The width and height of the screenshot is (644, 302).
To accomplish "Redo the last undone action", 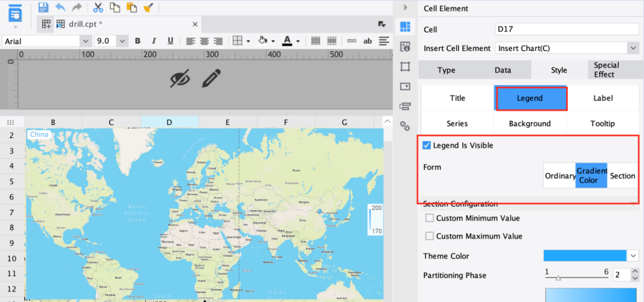I will coord(77,7).
